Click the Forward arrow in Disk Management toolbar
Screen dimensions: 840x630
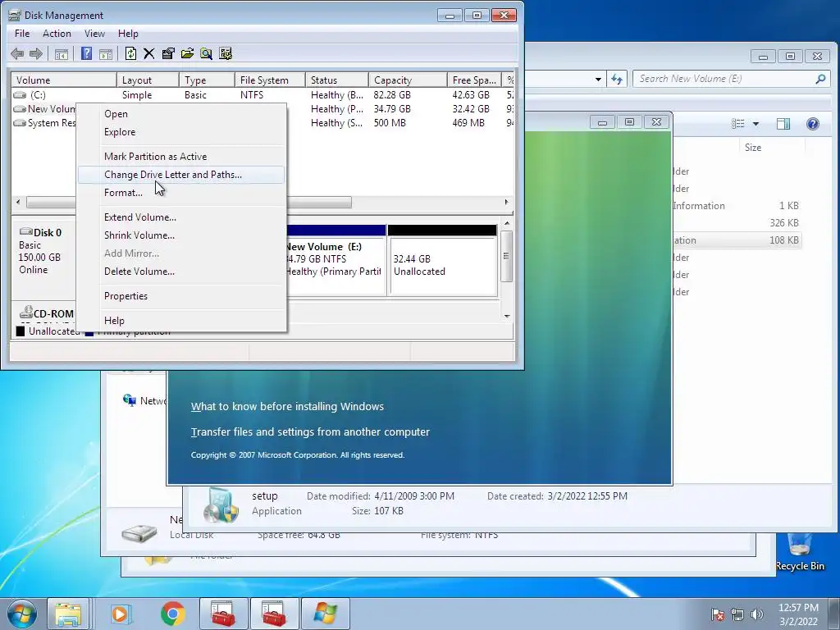click(36, 53)
